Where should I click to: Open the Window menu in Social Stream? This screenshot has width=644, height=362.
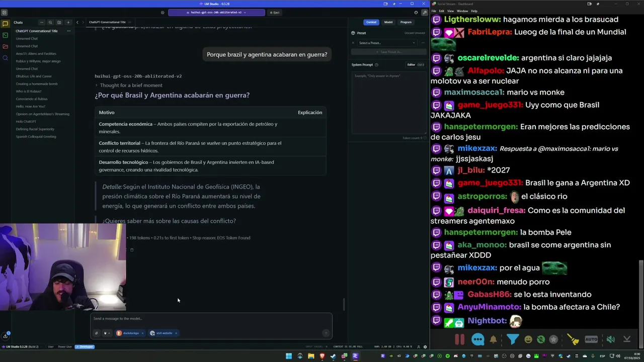pos(462,11)
